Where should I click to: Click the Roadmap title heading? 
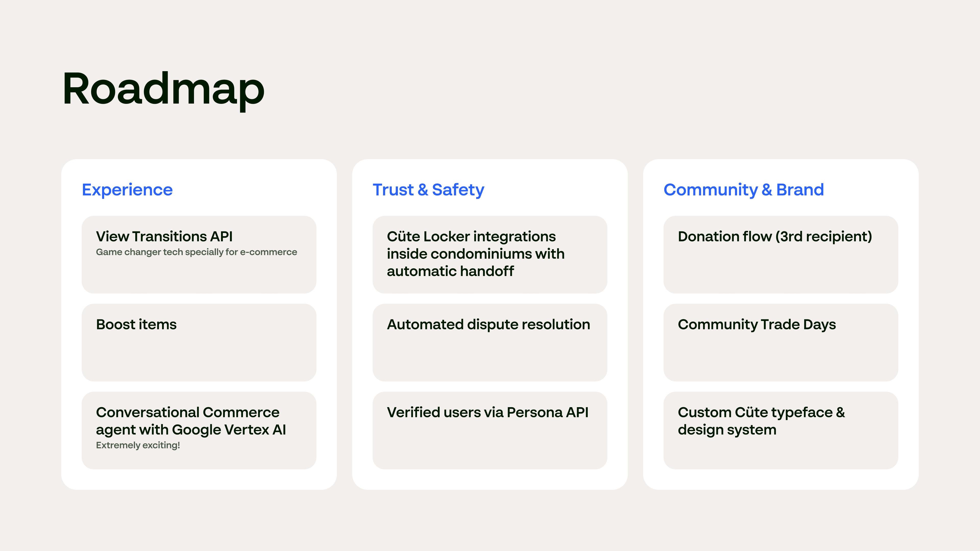(x=163, y=89)
